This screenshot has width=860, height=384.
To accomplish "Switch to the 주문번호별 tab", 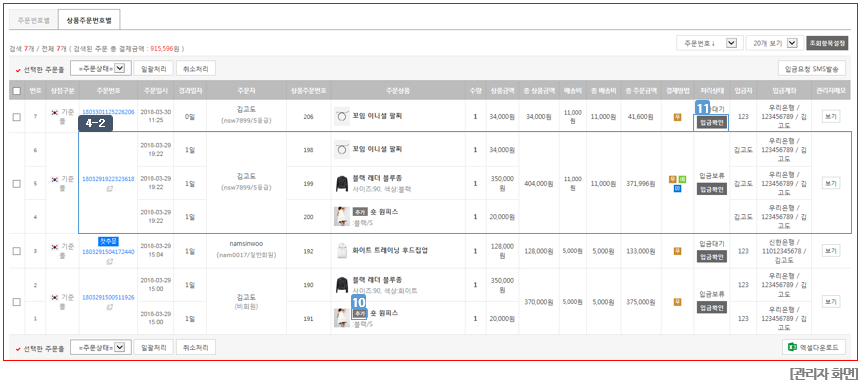I will tap(33, 20).
